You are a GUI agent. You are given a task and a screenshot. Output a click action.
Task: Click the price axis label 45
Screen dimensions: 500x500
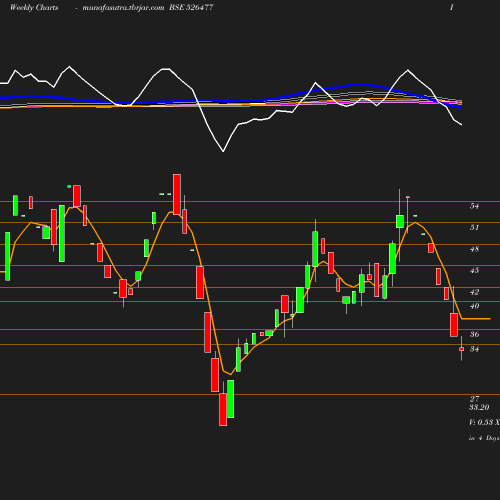(474, 270)
